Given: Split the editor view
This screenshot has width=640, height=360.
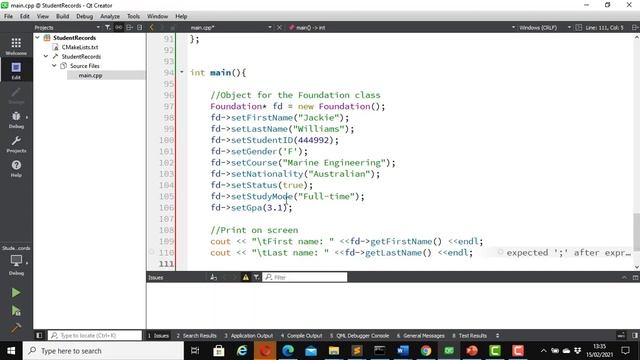Looking at the screenshot, I should [635, 27].
